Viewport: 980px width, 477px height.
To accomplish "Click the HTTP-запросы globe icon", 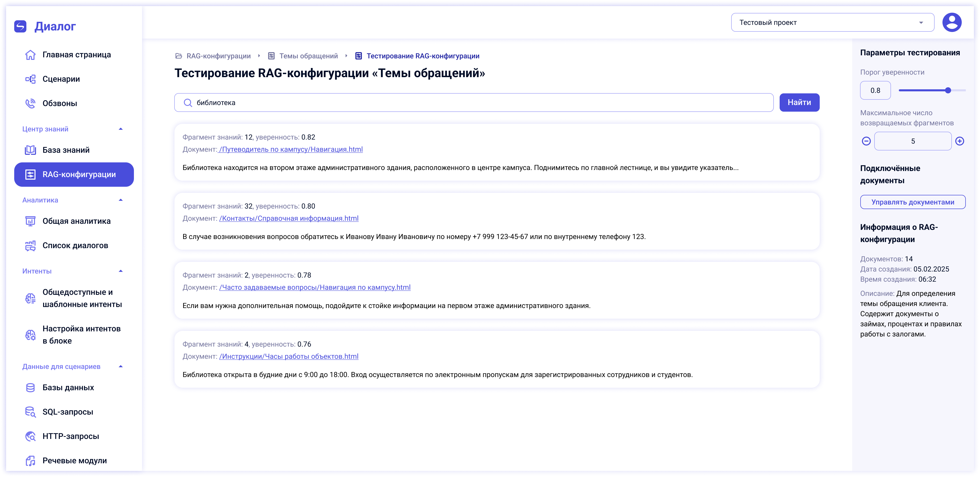I will click(30, 436).
